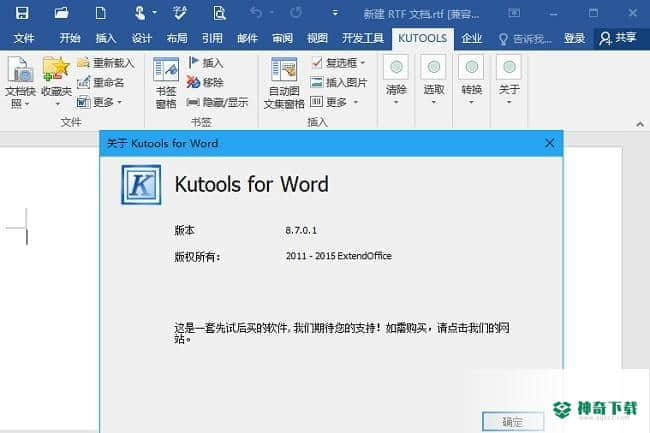Click the 移除 remove bookmark button
Screen dimensions: 650x433
coord(205,82)
